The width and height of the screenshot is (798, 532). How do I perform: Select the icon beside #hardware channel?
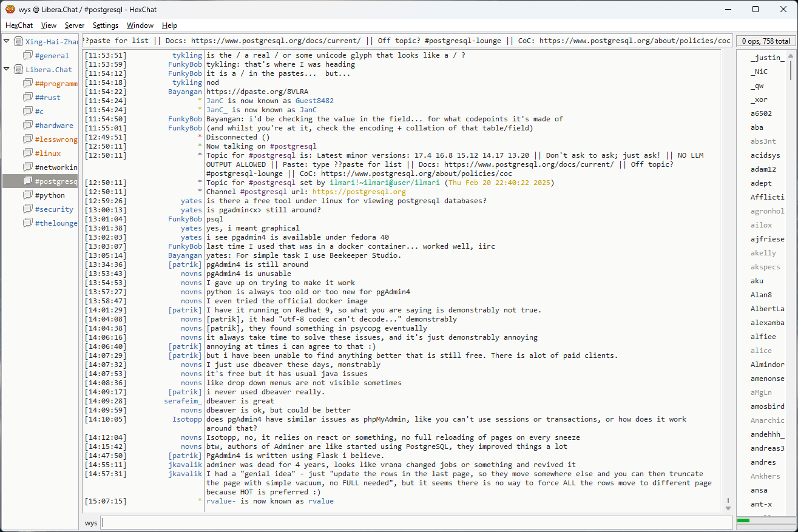[x=27, y=126]
